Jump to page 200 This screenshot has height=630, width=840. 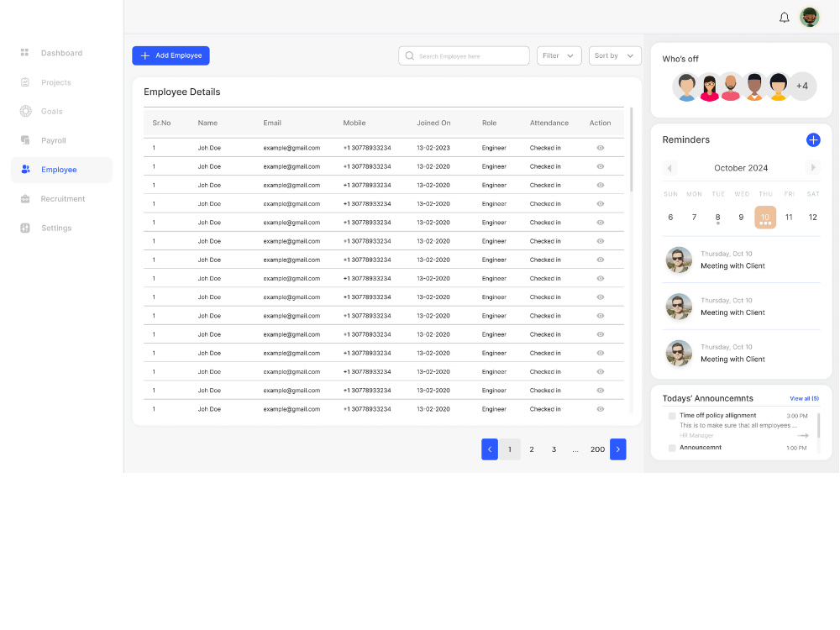pos(597,449)
